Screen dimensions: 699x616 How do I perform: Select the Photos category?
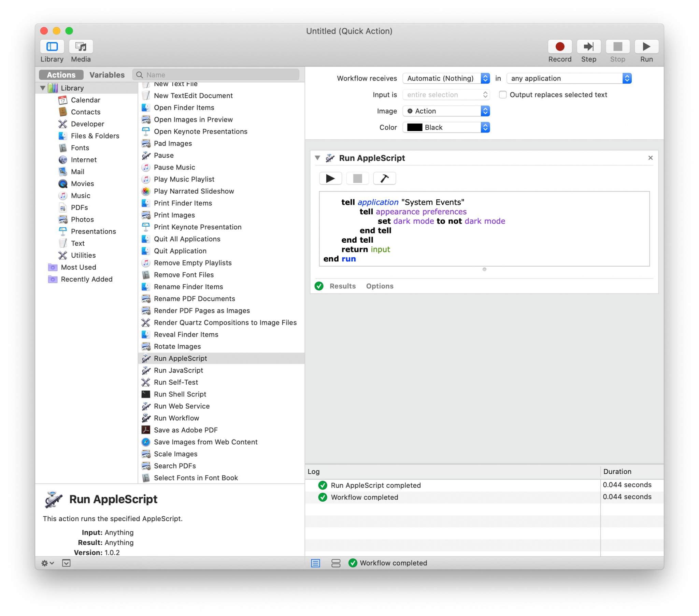[x=82, y=219]
